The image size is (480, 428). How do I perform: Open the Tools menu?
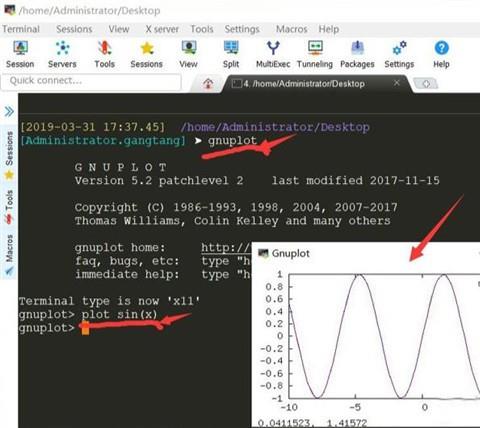pyautogui.click(x=202, y=29)
